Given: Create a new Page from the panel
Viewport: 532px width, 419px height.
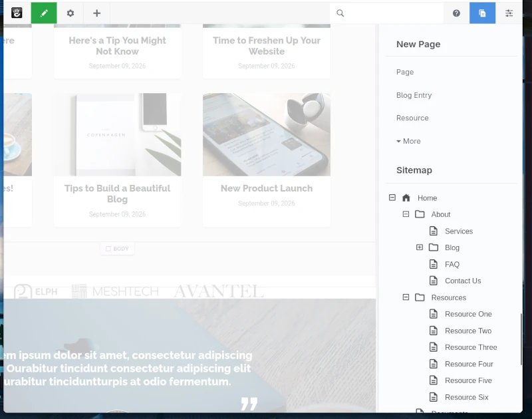Looking at the screenshot, I should pos(405,72).
